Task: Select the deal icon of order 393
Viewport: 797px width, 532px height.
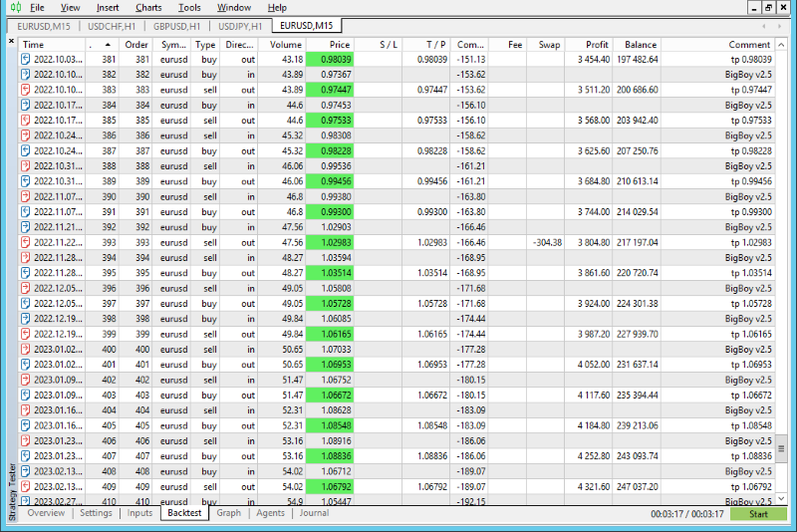Action: [26, 242]
